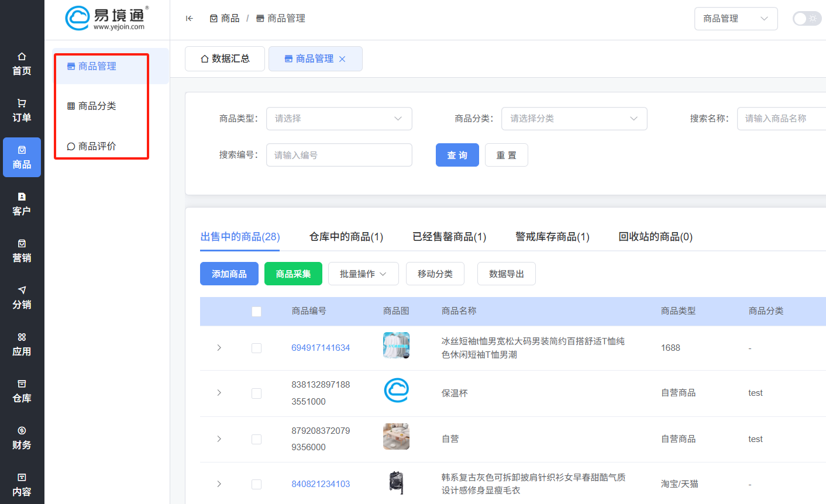The width and height of the screenshot is (826, 504).
Task: Go to 客户 customers section icon
Action: [22, 197]
